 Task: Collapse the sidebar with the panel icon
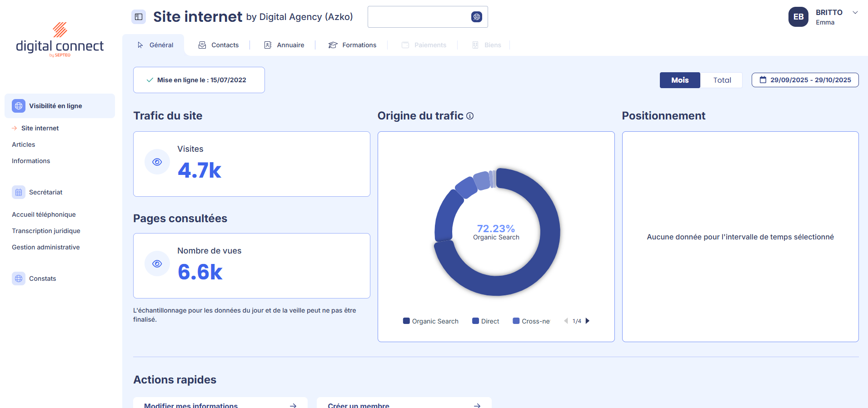[x=139, y=17]
